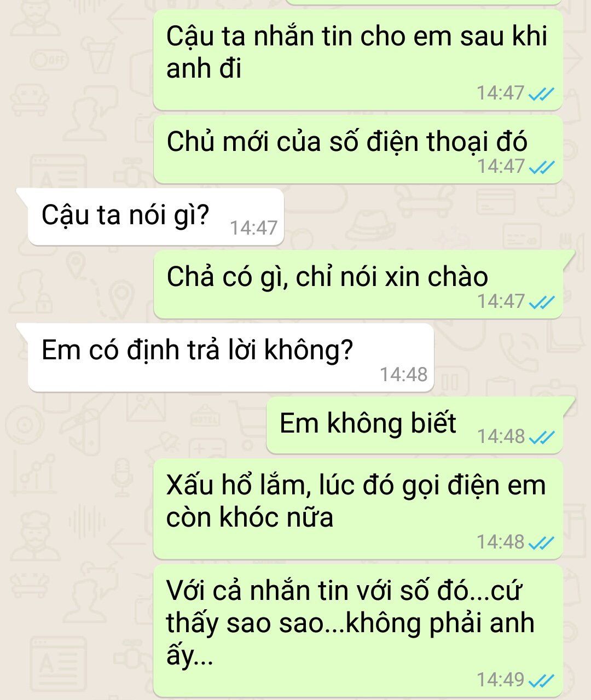Tap the double-check icon on 'Em không biết'
The height and width of the screenshot is (700, 591).
tap(542, 437)
